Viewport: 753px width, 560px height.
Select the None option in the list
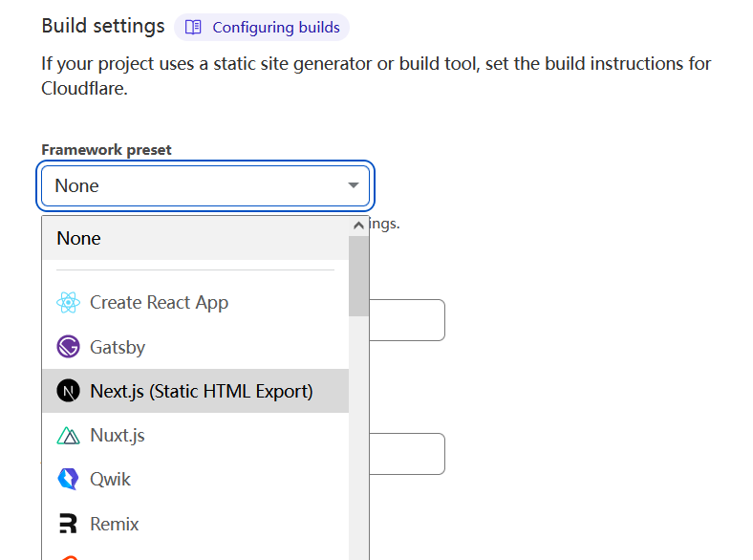pyautogui.click(x=79, y=238)
